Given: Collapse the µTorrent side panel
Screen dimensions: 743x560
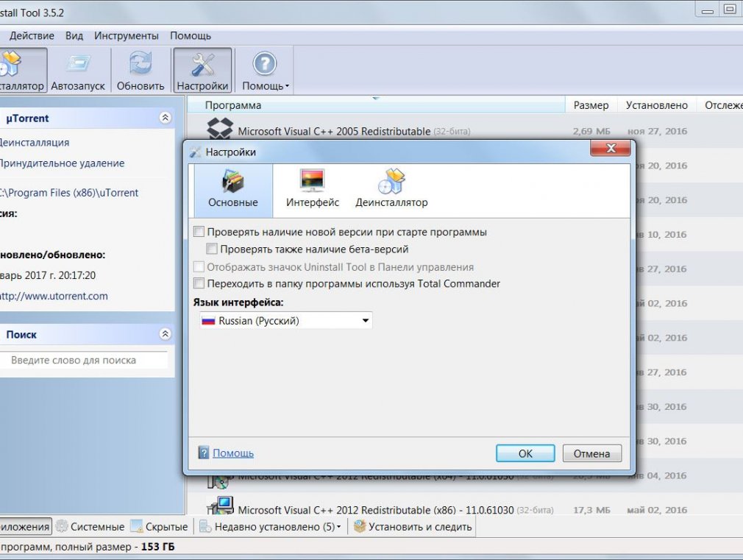Looking at the screenshot, I should coord(165,118).
